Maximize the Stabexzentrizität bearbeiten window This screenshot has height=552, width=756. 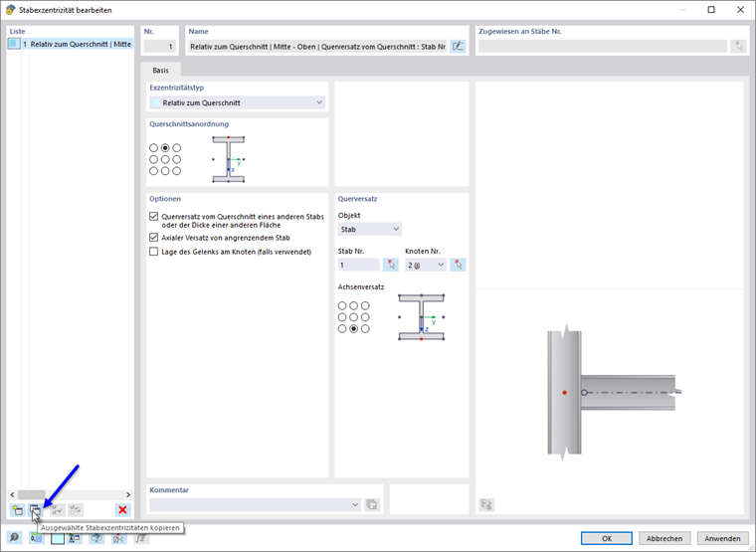pyautogui.click(x=711, y=10)
